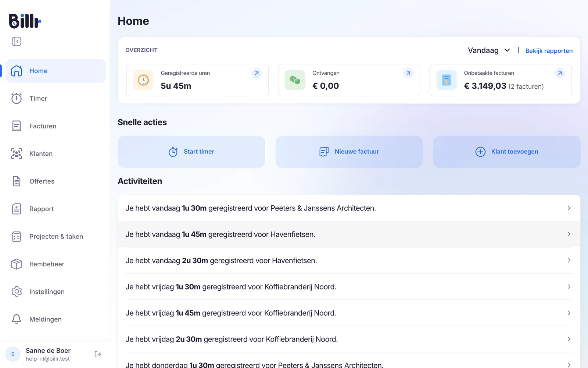
Task: Click the Meldingen bell icon
Action: click(x=17, y=319)
